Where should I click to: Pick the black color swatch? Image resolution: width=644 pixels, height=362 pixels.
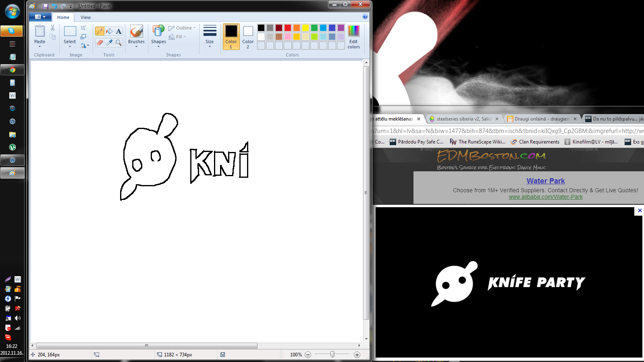coord(261,28)
